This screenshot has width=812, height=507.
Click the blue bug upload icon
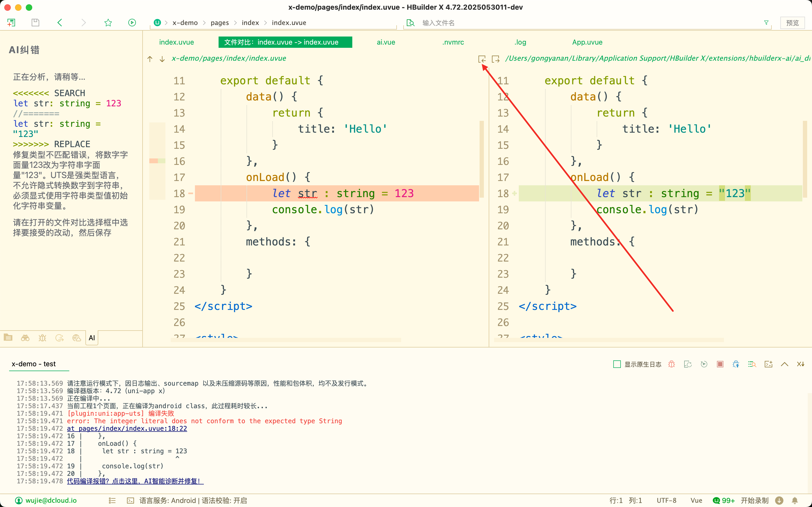tap(736, 364)
